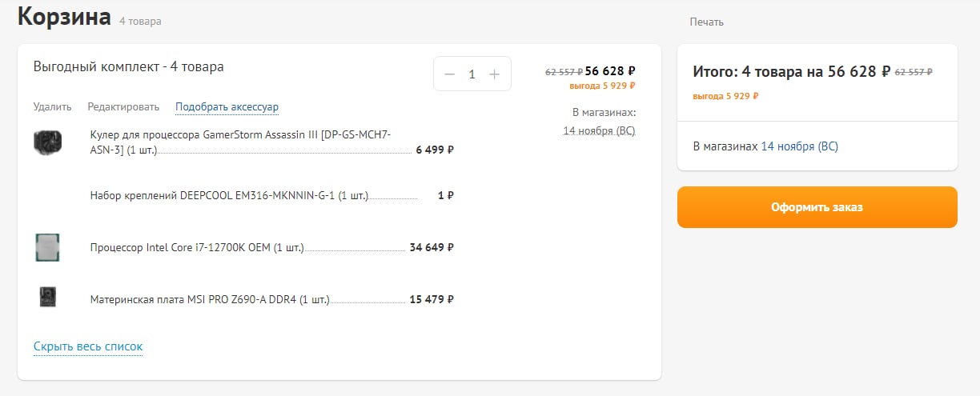Open the Intel Core i7-12700K processor thumbnail
Screen dimensions: 980x396
click(47, 247)
